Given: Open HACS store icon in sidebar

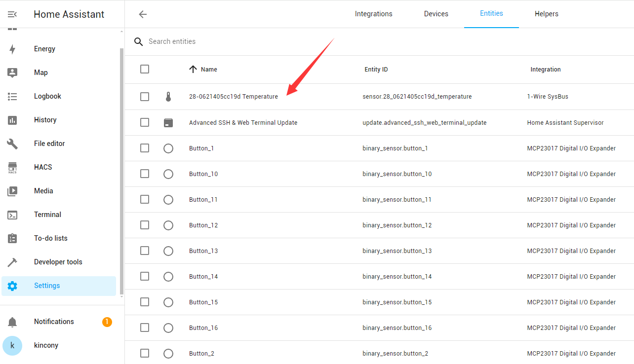Looking at the screenshot, I should [x=12, y=167].
